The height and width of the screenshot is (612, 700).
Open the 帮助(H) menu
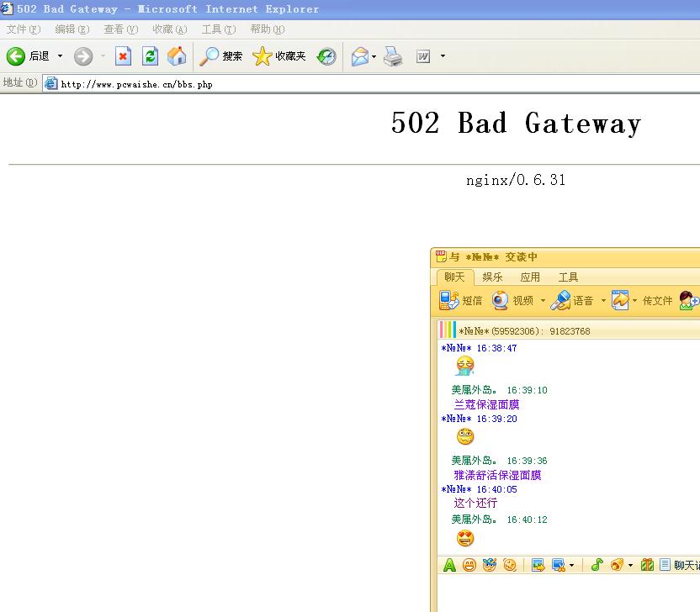[268, 29]
